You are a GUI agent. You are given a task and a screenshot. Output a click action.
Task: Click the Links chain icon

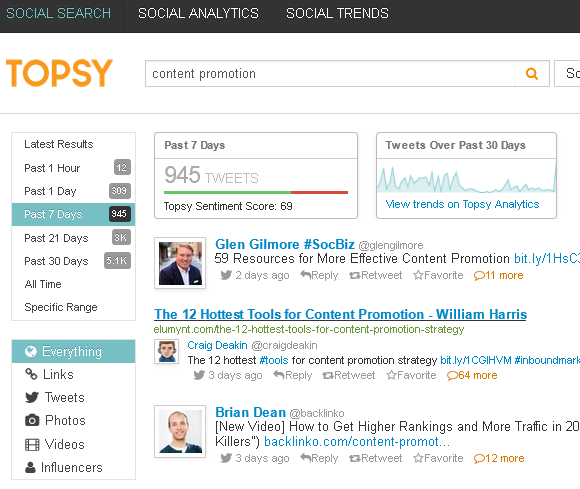(31, 374)
